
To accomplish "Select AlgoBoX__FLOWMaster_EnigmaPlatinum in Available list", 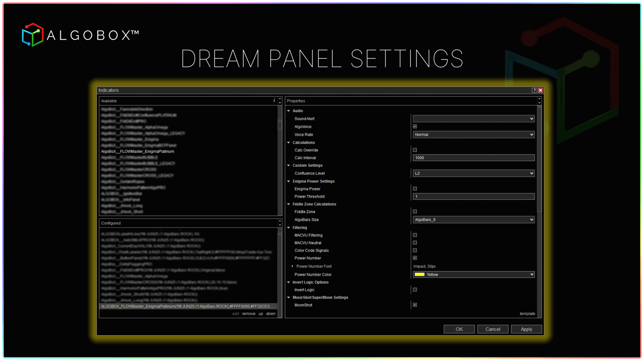I will [x=138, y=152].
